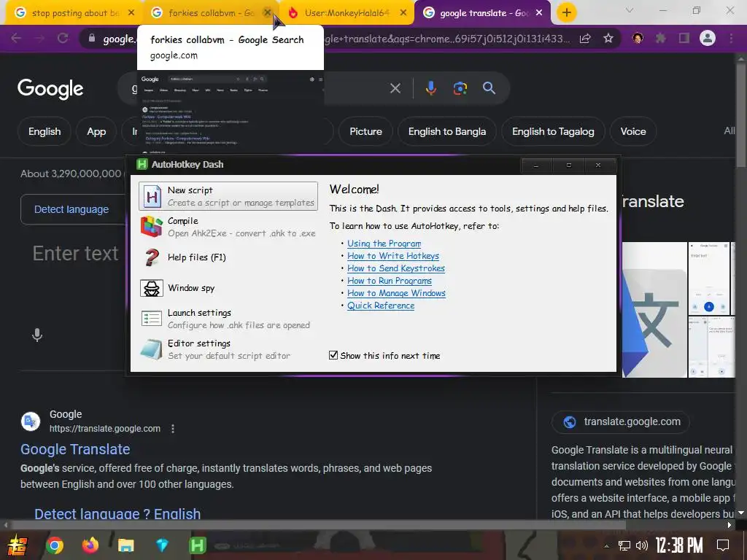
Task: Launch Compile Ahk2Exe option
Action: 228,227
